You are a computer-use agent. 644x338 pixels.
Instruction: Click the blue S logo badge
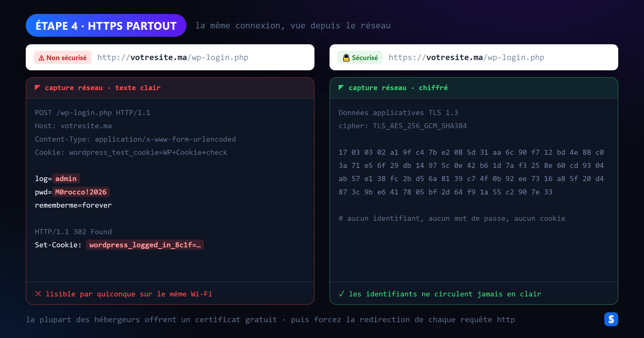(611, 319)
